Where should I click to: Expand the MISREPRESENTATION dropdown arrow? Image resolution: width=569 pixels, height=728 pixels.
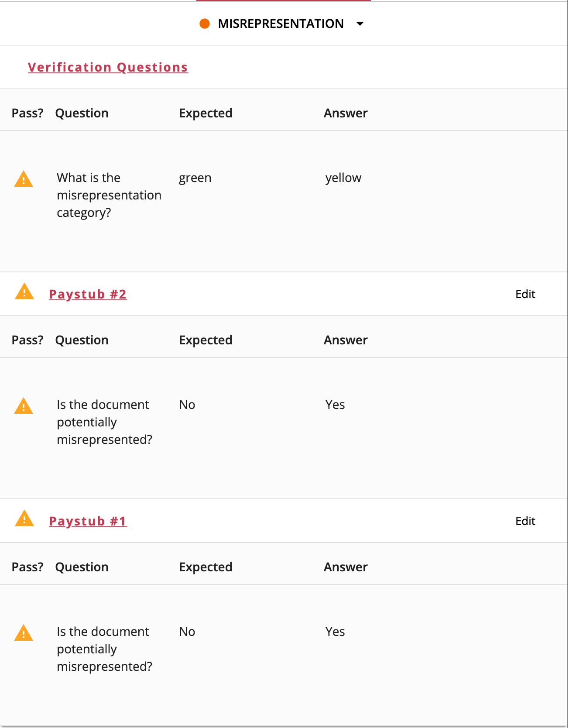(360, 24)
